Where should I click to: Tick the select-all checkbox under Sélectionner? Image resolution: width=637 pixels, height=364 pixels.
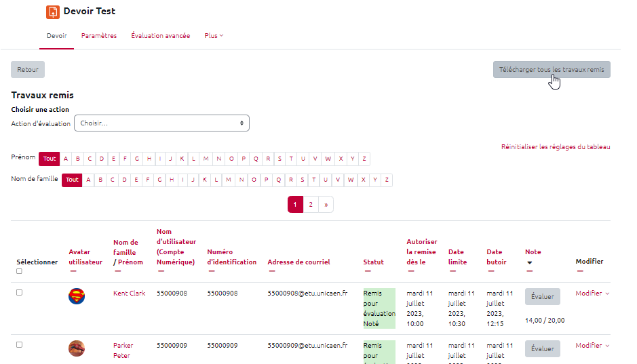19,271
